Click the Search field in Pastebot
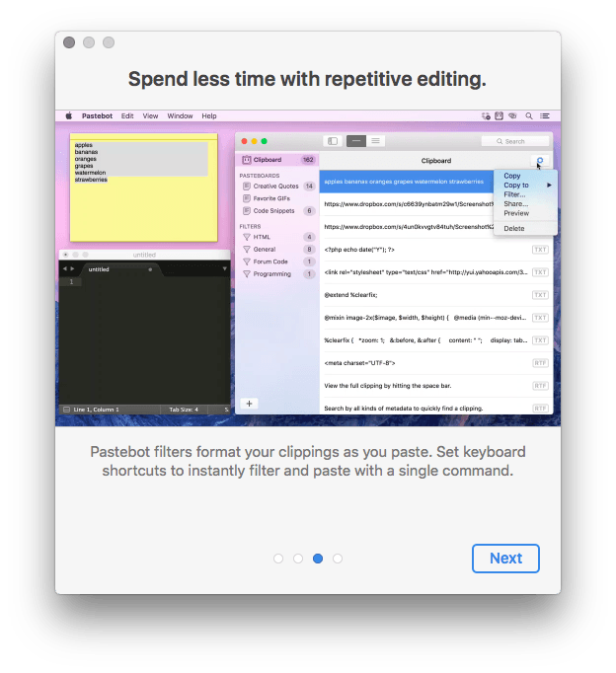The height and width of the screenshot is (673, 616). click(x=515, y=141)
